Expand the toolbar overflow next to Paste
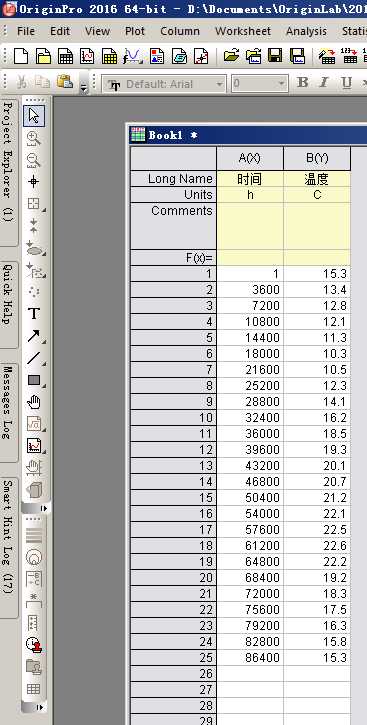 click(84, 86)
